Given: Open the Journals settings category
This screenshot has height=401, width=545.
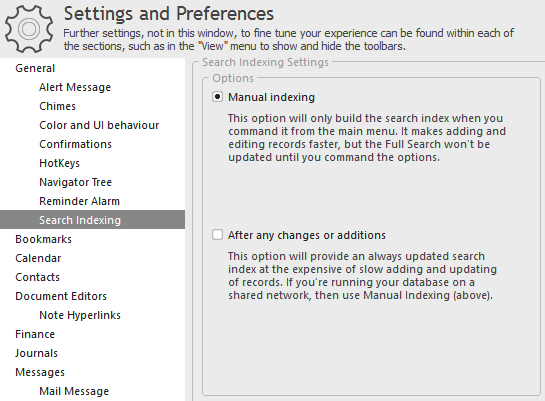Looking at the screenshot, I should pos(36,353).
